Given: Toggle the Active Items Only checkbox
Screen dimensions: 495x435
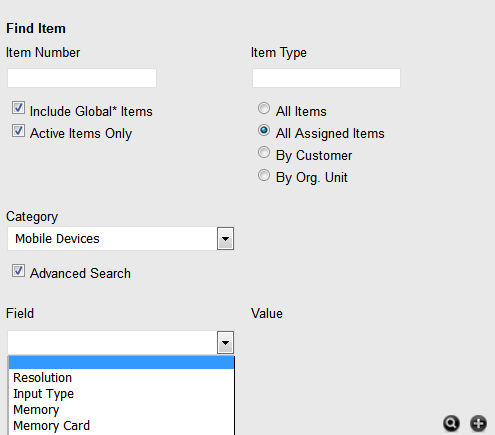Looking at the screenshot, I should [x=18, y=131].
